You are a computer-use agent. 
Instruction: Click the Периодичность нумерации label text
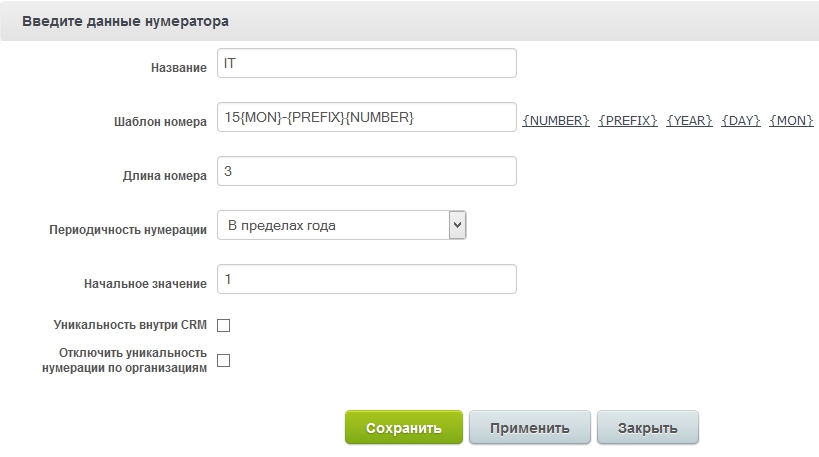(x=128, y=229)
